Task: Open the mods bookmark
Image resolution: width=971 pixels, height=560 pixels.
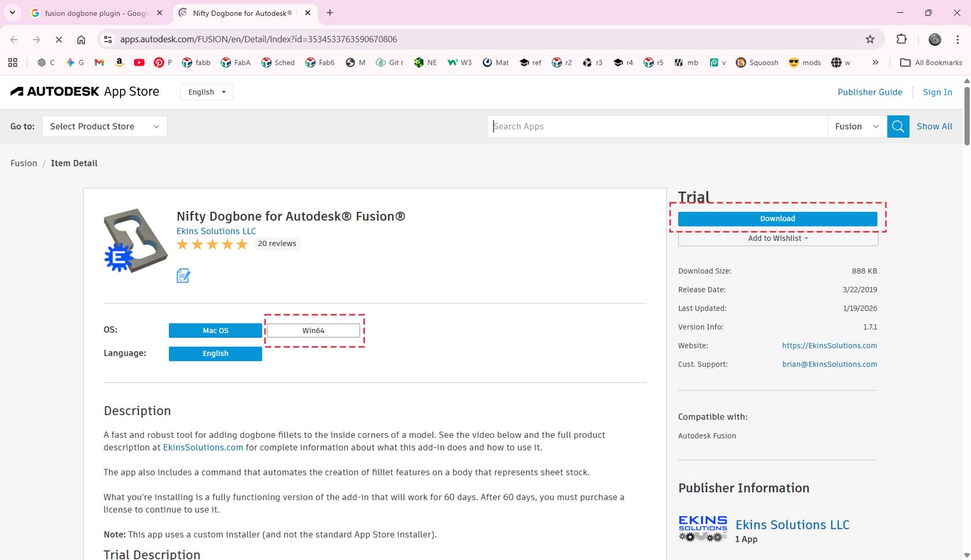Action: click(804, 62)
